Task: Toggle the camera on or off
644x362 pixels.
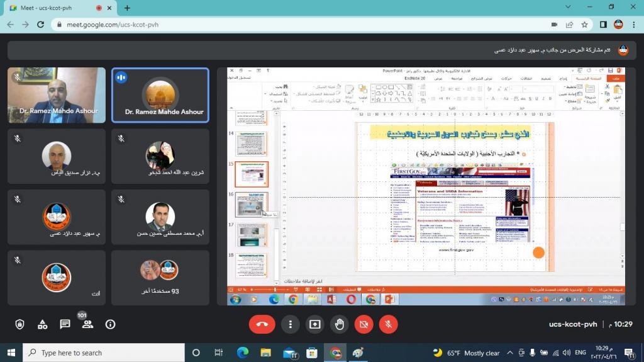Action: pyautogui.click(x=364, y=324)
